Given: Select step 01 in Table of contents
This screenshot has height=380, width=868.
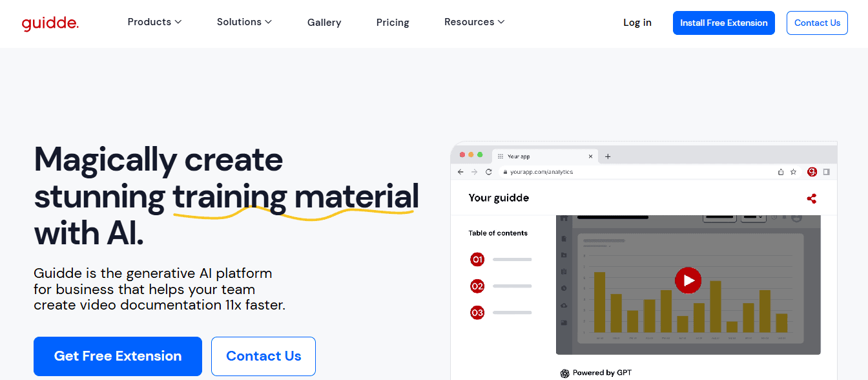Looking at the screenshot, I should pyautogui.click(x=477, y=260).
